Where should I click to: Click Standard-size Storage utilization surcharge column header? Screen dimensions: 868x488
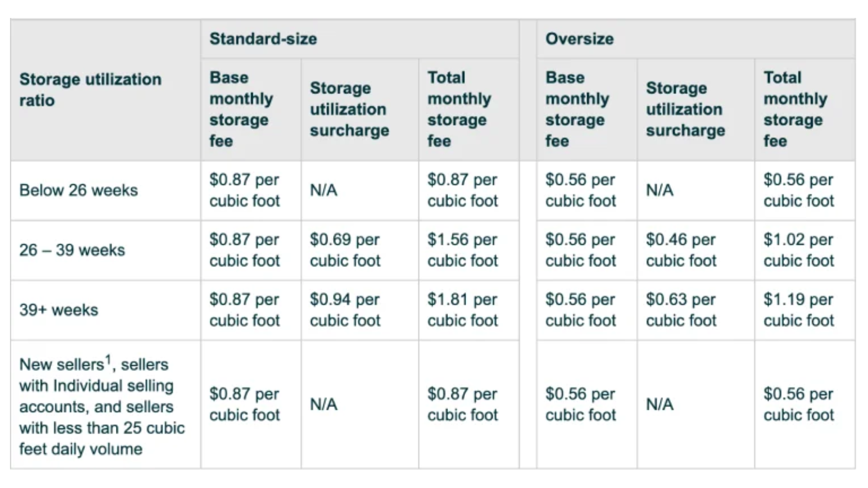point(349,110)
